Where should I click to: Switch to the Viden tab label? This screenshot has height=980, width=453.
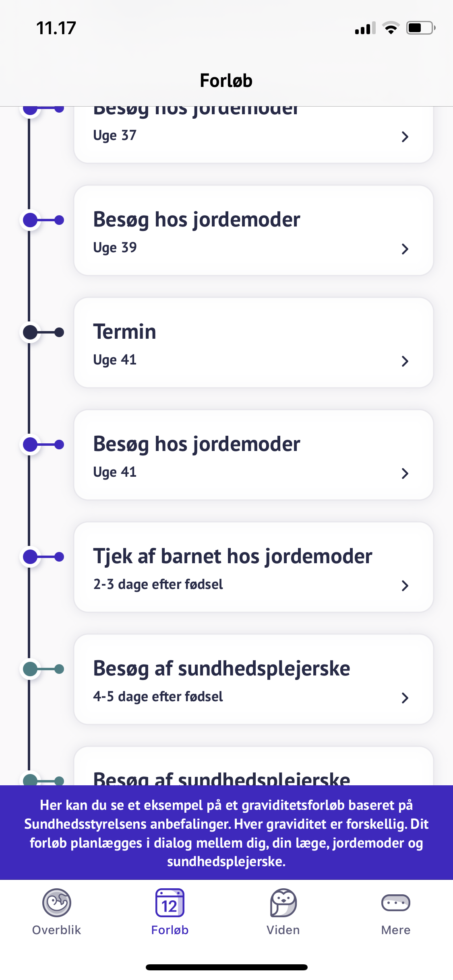[x=283, y=930]
